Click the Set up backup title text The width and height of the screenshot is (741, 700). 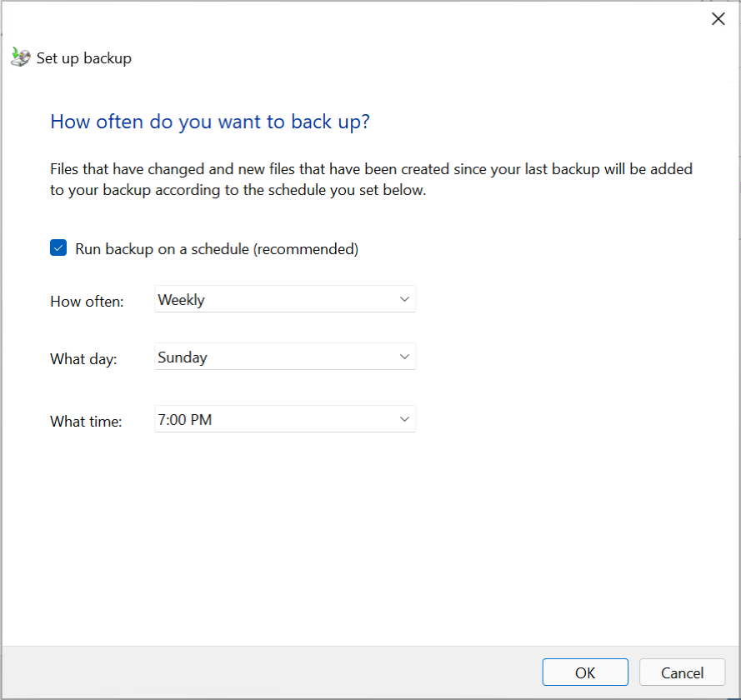(x=83, y=57)
